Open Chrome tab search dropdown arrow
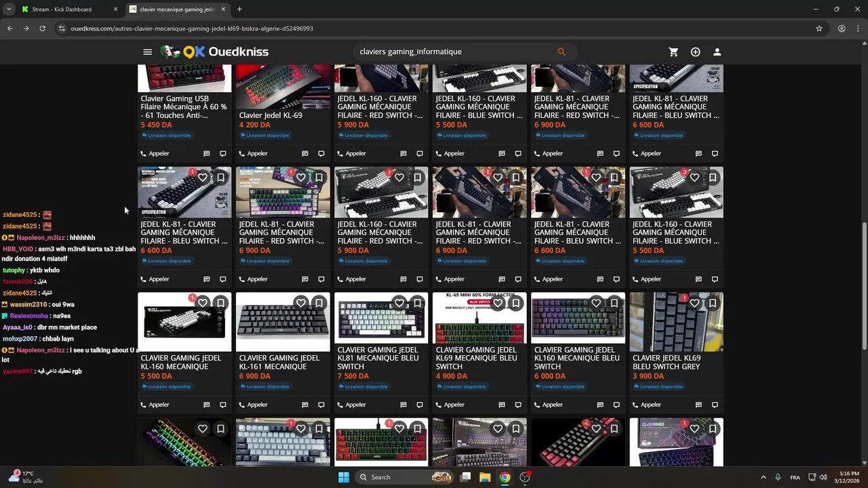Viewport: 868px width, 488px height. click(x=9, y=9)
